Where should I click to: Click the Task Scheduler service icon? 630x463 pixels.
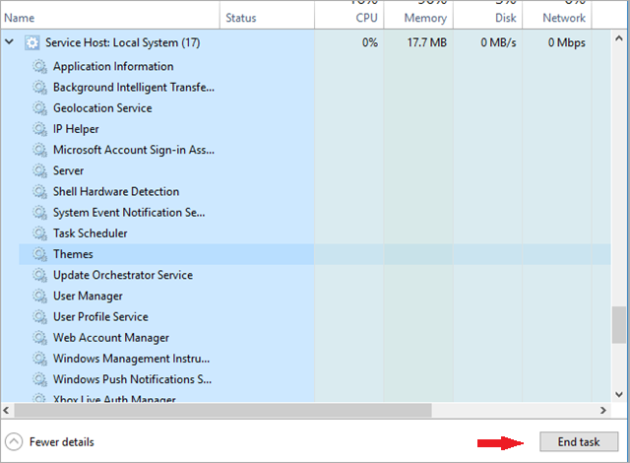coord(39,233)
